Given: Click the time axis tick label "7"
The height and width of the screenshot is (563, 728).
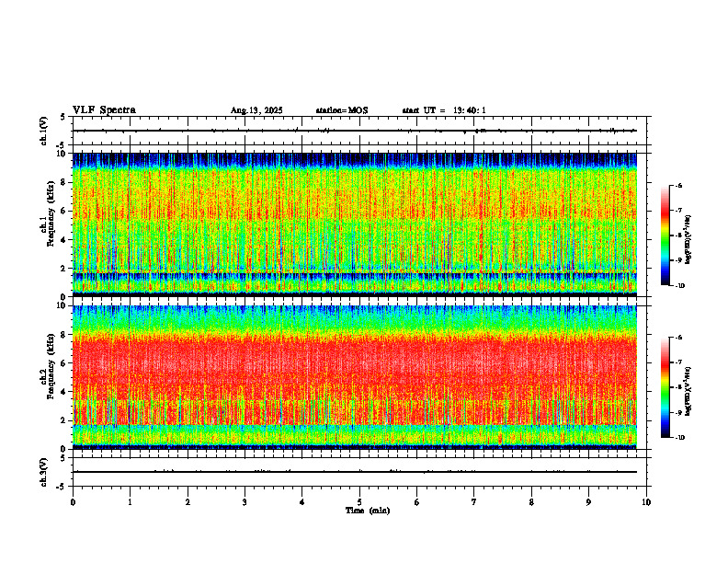Looking at the screenshot, I should click(474, 502).
